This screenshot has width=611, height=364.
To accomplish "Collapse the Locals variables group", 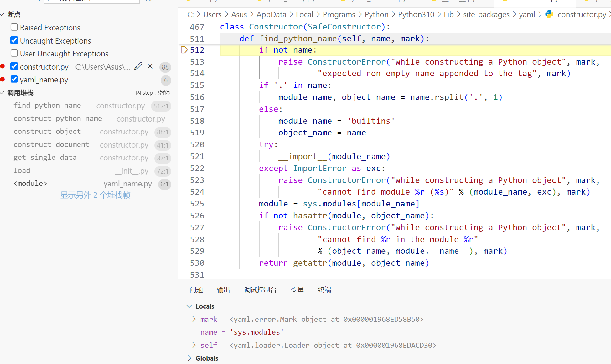I will (x=189, y=306).
